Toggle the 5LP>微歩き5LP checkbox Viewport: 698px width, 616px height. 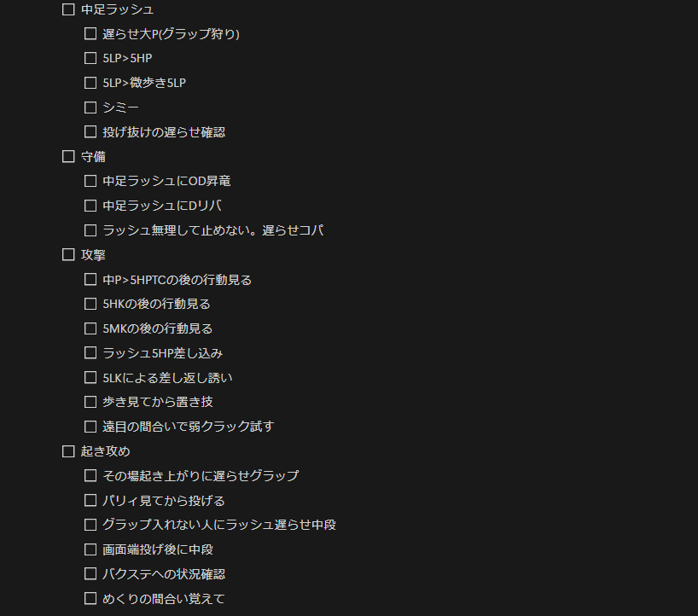click(x=90, y=83)
